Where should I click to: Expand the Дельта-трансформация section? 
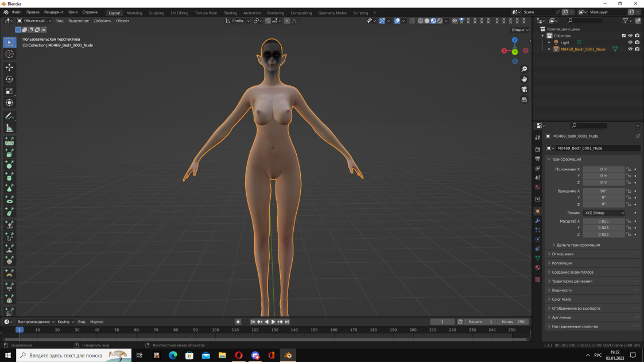click(x=578, y=245)
